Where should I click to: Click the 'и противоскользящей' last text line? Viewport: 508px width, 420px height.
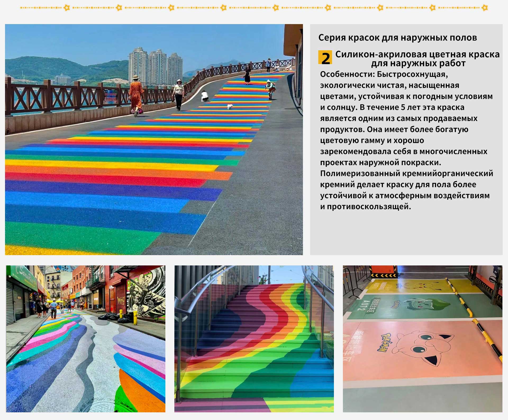tap(365, 207)
